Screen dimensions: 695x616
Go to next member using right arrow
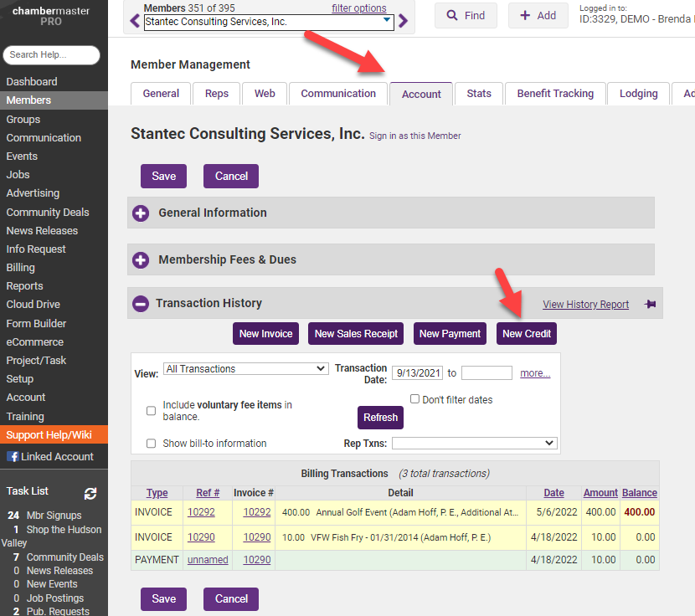point(404,22)
